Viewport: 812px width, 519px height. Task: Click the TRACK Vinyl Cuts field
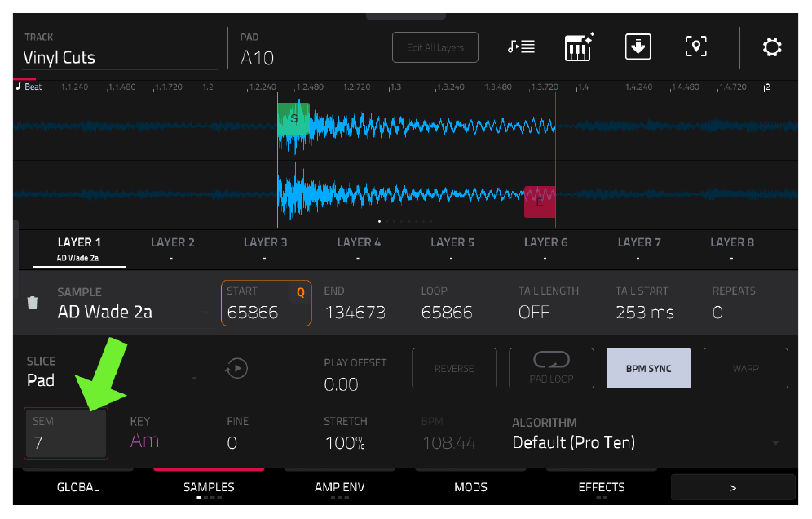click(121, 50)
